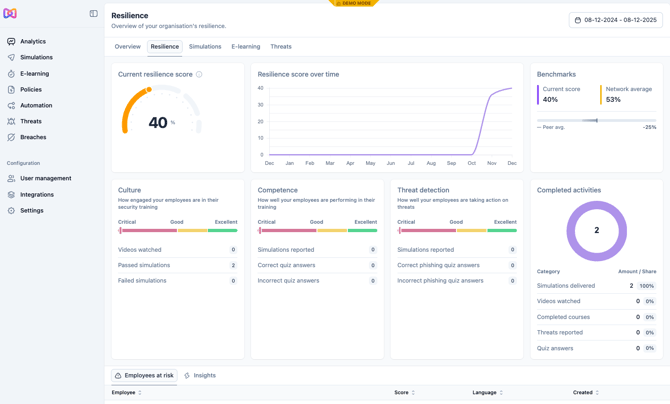Collapse the sidebar with panel icon
This screenshot has width=670, height=404.
pyautogui.click(x=94, y=14)
